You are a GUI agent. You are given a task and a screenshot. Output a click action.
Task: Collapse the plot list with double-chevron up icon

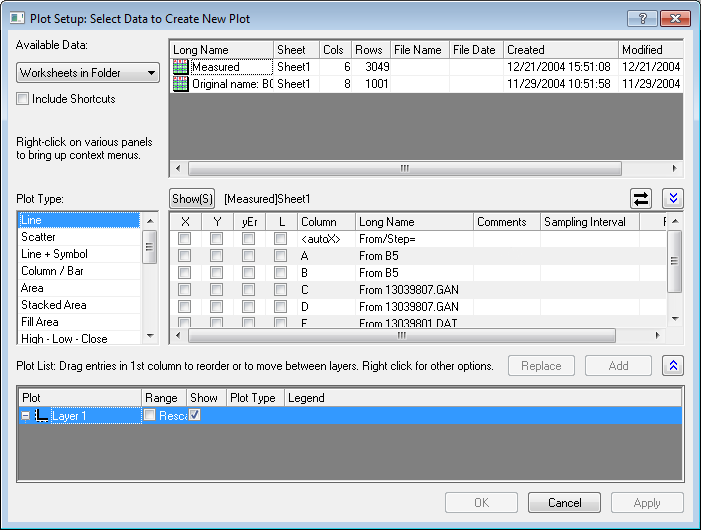pos(674,366)
